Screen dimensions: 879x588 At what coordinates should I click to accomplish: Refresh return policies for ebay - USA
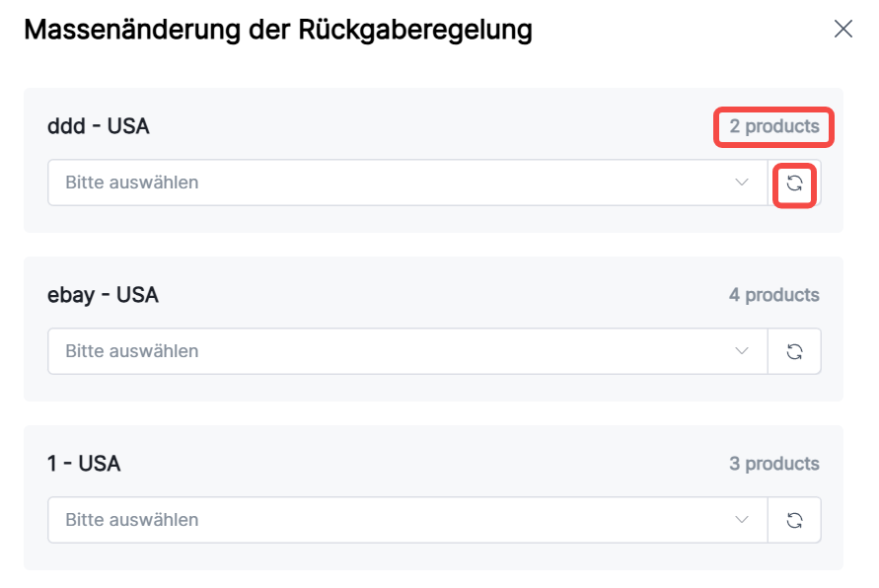pyautogui.click(x=794, y=351)
